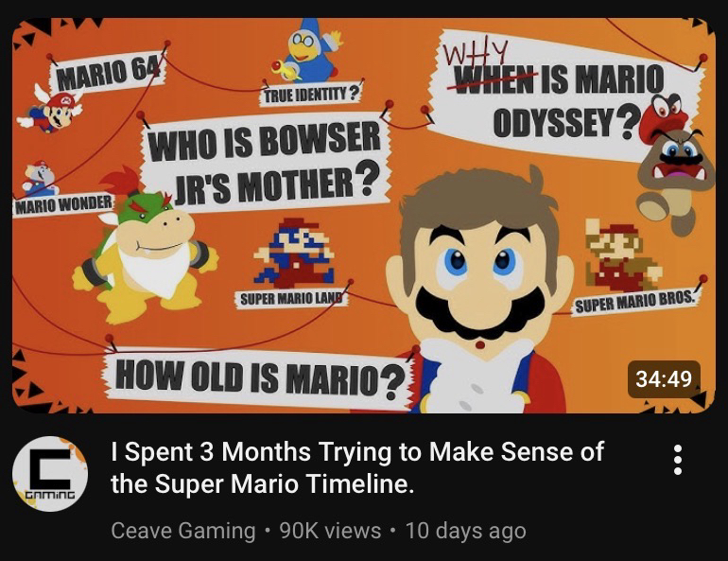Click the pixel Super Mario Land sprite

tap(293, 253)
